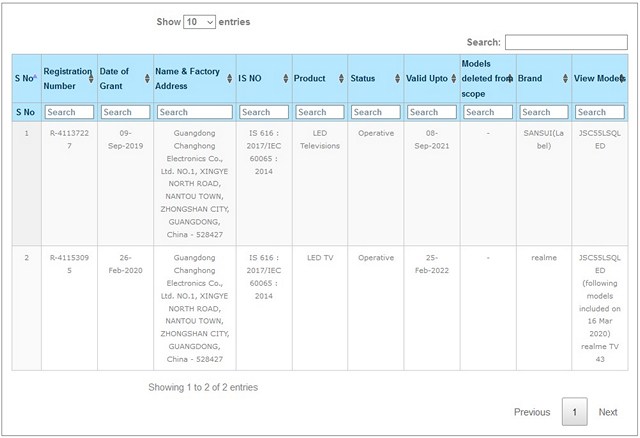The height and width of the screenshot is (438, 640).
Task: Sort by S No column arrow
Action: click(x=35, y=76)
